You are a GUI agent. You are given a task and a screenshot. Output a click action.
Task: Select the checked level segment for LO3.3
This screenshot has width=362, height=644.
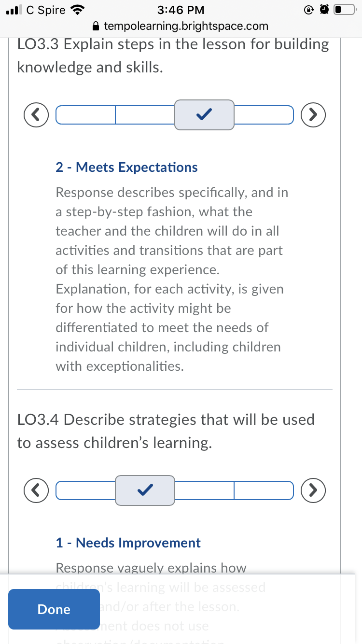[x=205, y=115]
